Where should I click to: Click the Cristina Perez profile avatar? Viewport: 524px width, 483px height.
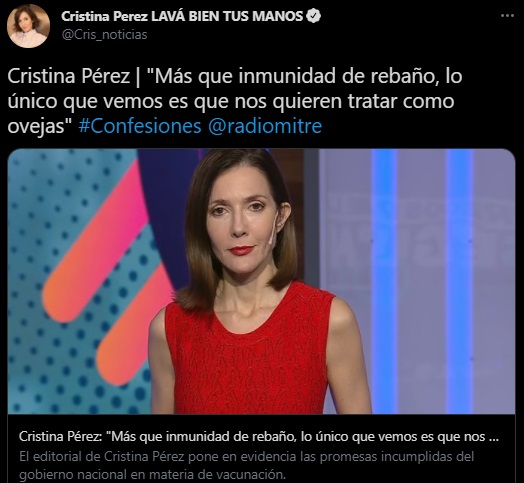[28, 26]
